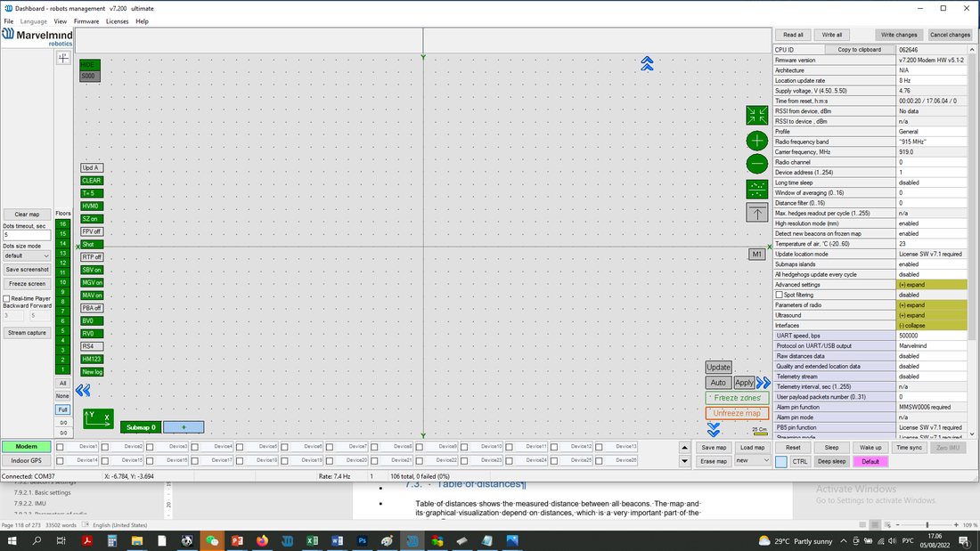Click the blue double up chevron on the map

coord(647,63)
